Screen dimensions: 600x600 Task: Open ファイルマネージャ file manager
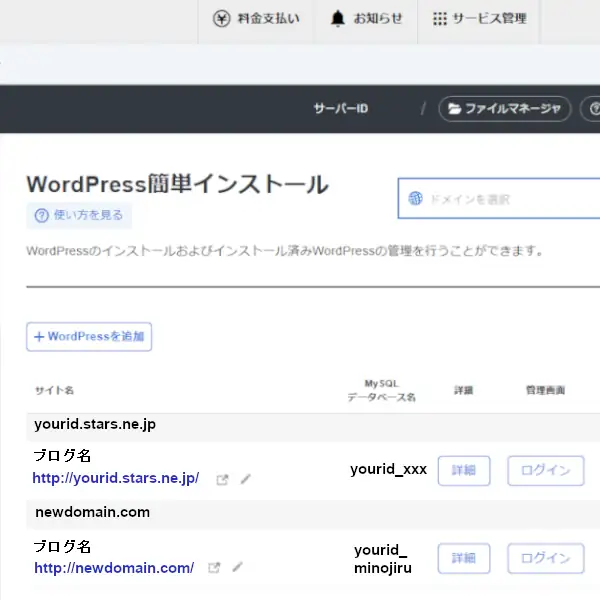[x=505, y=109]
